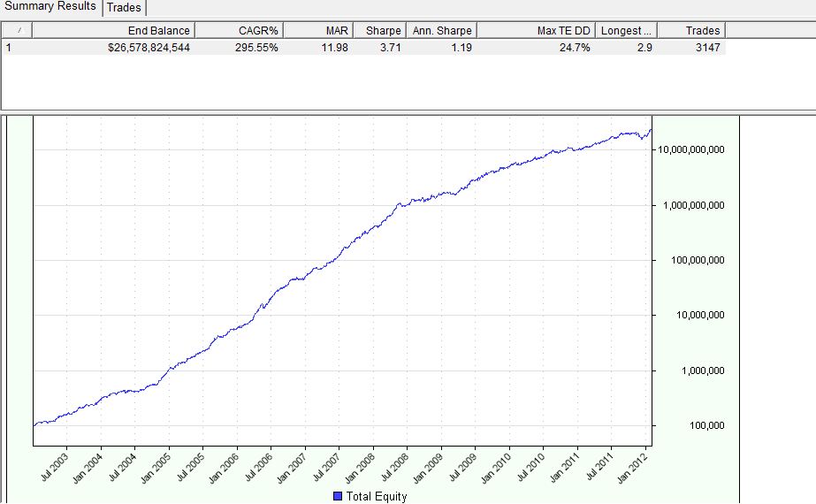Click the 10,000,000,000 y-axis label
Screen dimensions: 816x504
(x=690, y=150)
